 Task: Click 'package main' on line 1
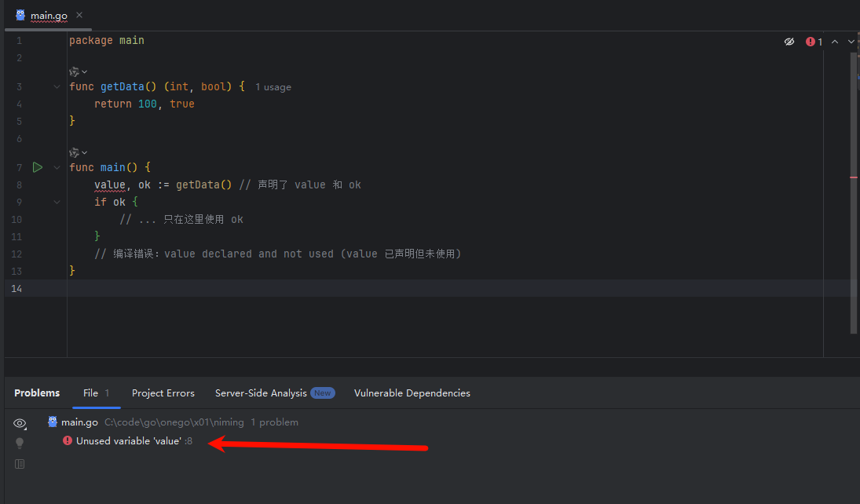pyautogui.click(x=106, y=41)
